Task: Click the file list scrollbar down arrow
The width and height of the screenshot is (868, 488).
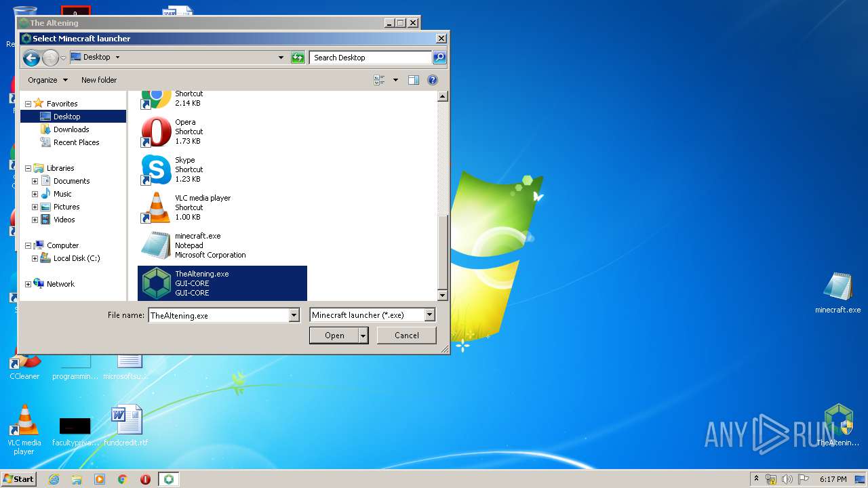Action: (x=443, y=295)
